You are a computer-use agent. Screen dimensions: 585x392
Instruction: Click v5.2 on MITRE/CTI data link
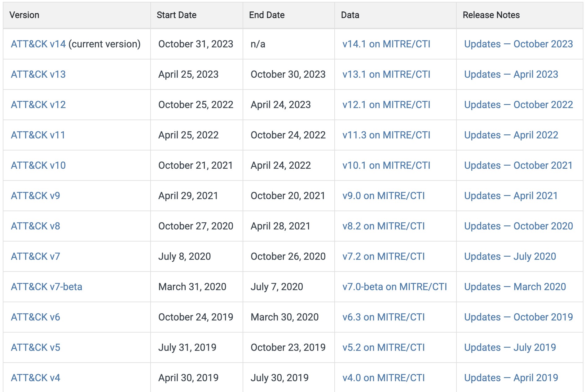click(384, 347)
